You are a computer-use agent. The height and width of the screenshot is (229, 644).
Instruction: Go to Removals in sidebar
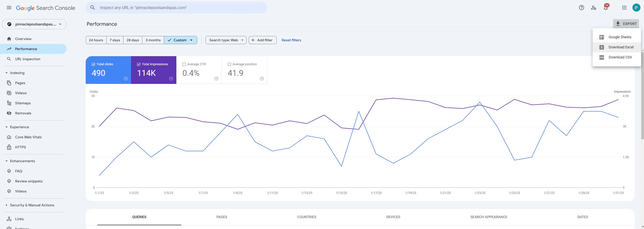pos(23,113)
